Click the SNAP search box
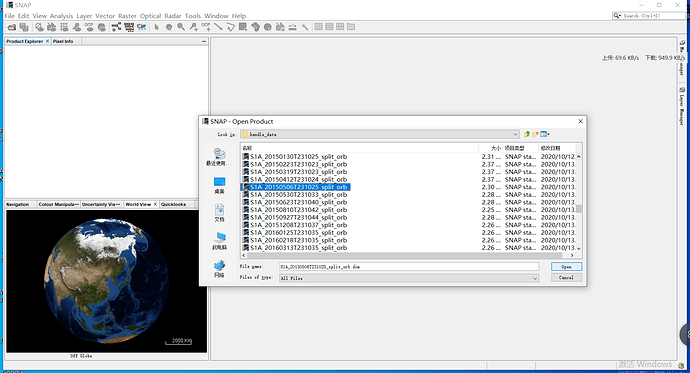The height and width of the screenshot is (373, 690). tap(649, 16)
